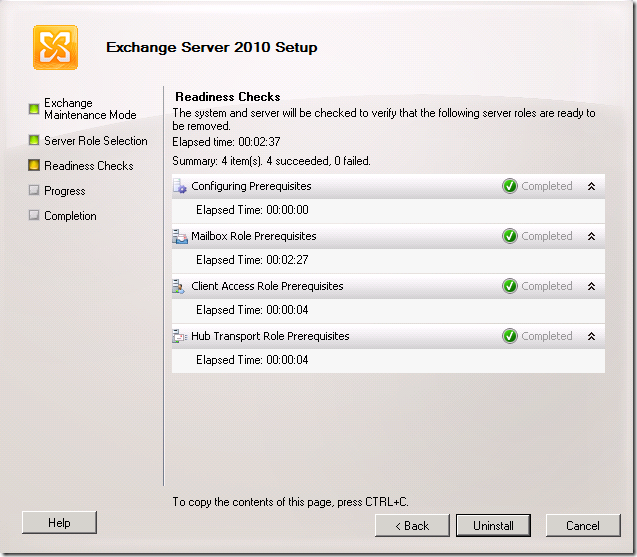Collapse the Configuring Prerequisites section
This screenshot has width=637, height=557.
tap(592, 186)
